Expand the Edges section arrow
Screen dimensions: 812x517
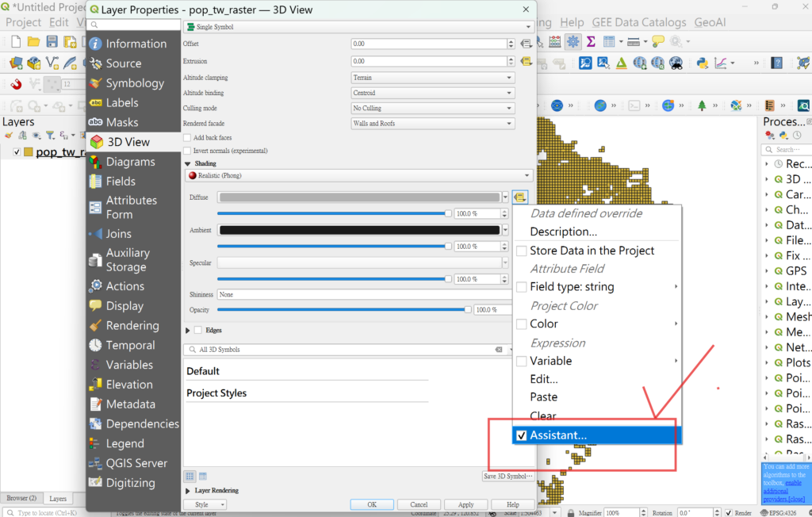pyautogui.click(x=187, y=331)
